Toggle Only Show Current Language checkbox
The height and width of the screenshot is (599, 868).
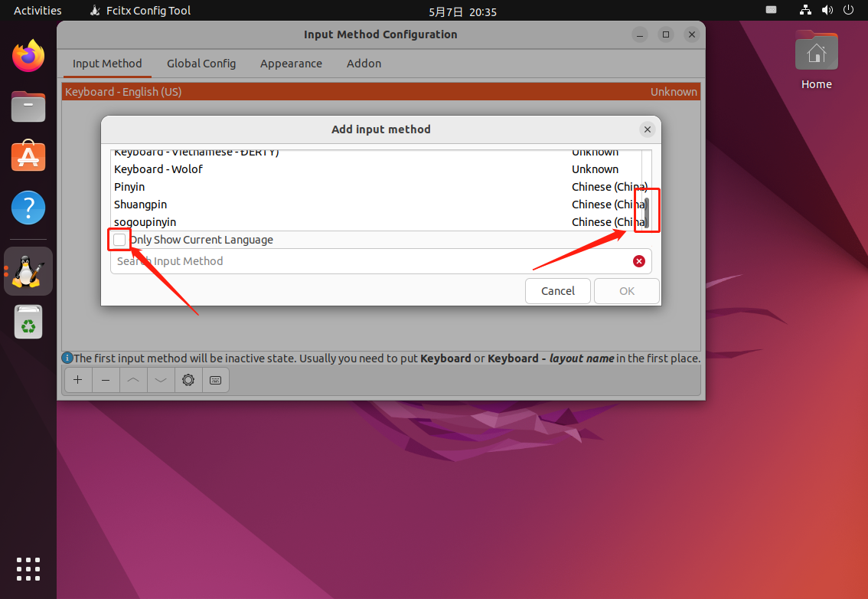click(119, 240)
